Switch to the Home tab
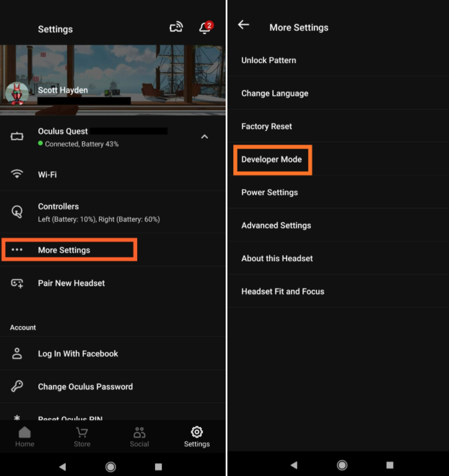Viewport: 449px width, 476px height. pos(24,437)
